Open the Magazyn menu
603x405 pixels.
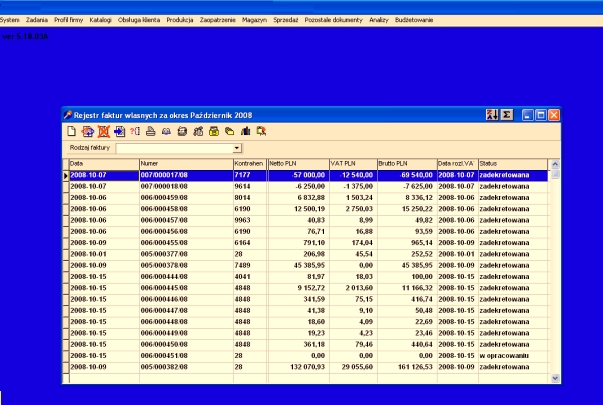coord(254,20)
